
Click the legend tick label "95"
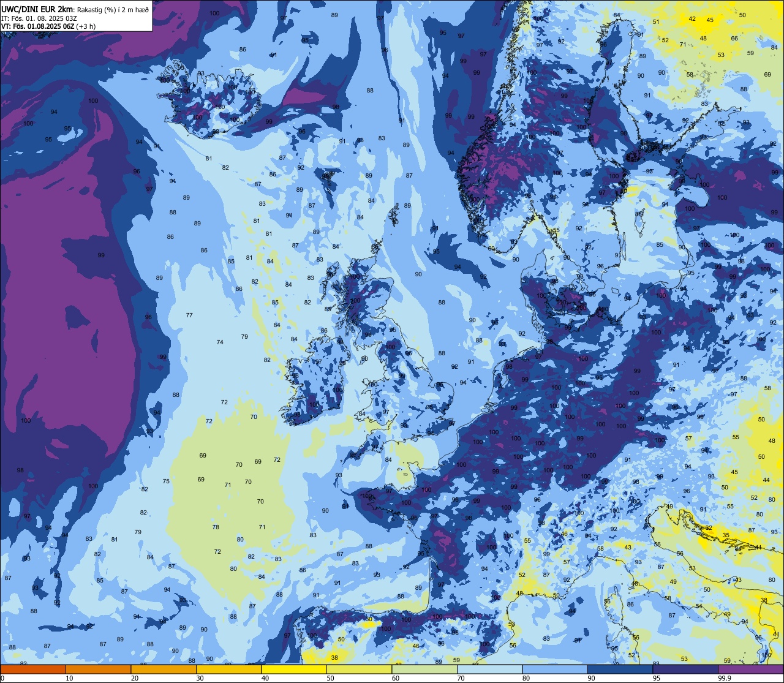tap(657, 678)
